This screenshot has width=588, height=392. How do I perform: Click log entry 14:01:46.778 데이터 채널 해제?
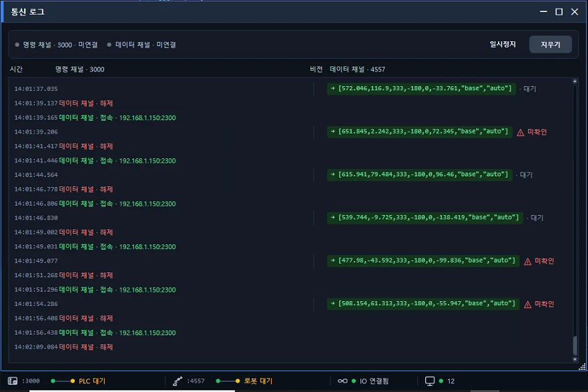pyautogui.click(x=64, y=190)
